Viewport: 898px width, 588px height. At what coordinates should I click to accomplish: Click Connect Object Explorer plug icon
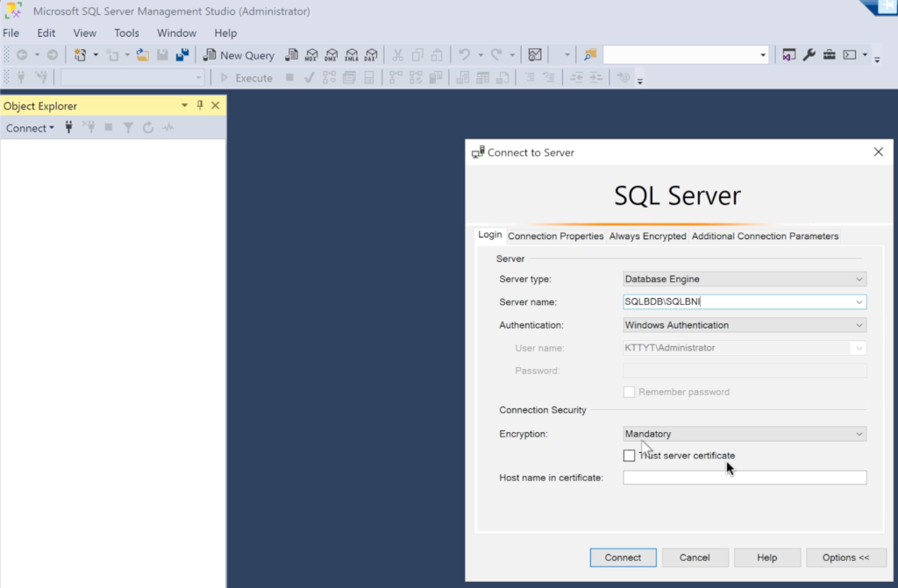click(68, 128)
